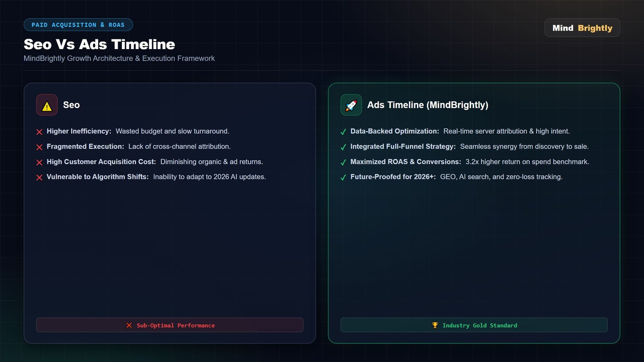Select the 'Fragmented Execution:' bold label
Screen dimensions: 644x362
[x=85, y=146]
